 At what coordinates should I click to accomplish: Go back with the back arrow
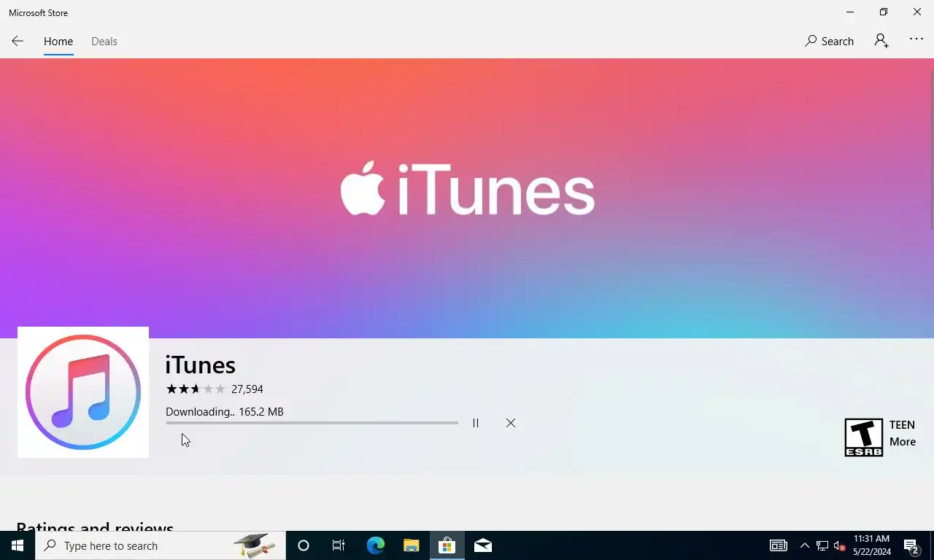[x=18, y=42]
